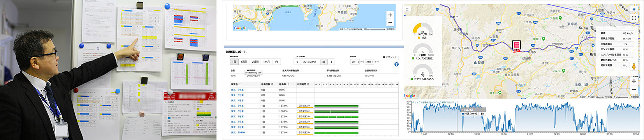Sort by 車両名 column arrows
This screenshot has width=644, height=140.
(239, 84)
